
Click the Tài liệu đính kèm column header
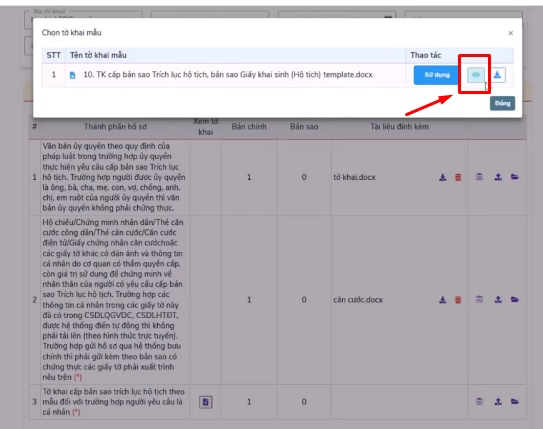(x=399, y=127)
